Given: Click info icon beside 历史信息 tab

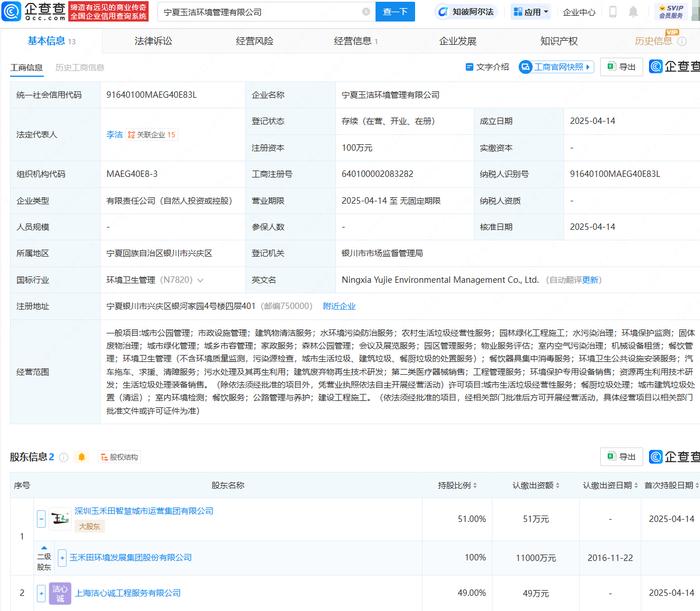Looking at the screenshot, I should (x=682, y=42).
